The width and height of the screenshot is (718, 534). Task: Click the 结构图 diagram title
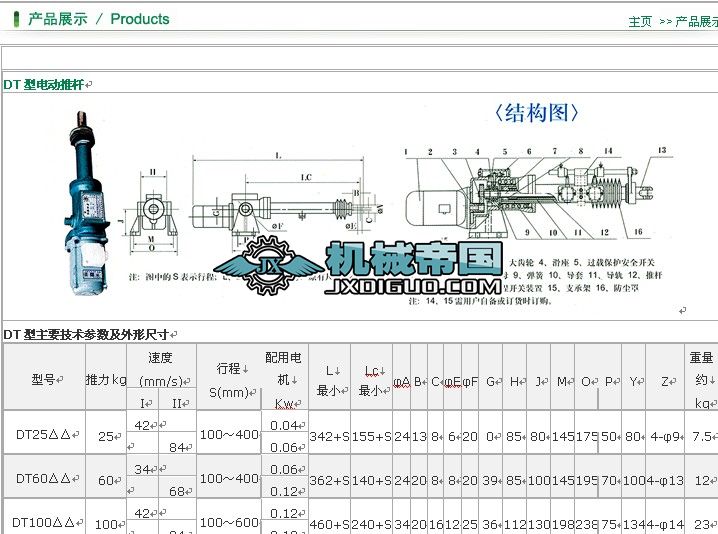click(x=536, y=113)
